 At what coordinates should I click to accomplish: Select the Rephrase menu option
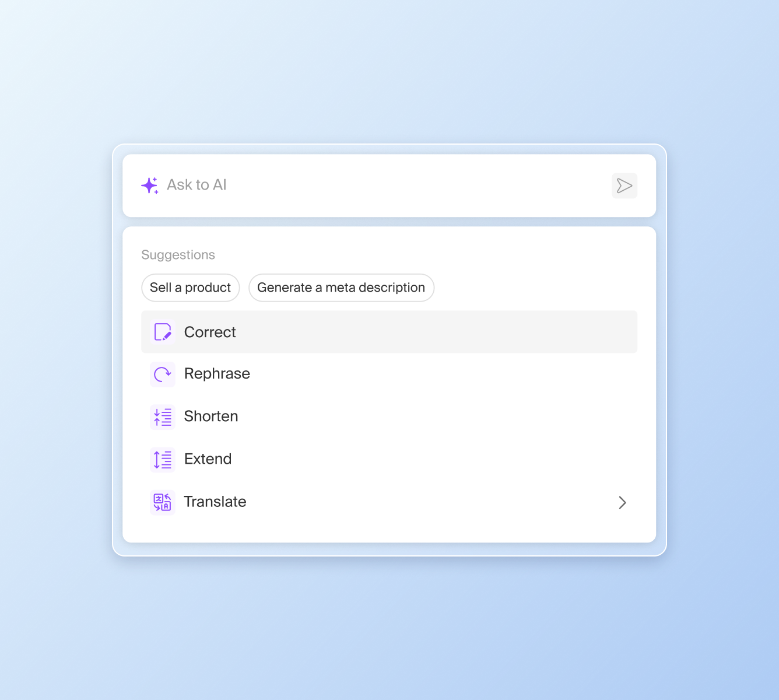[389, 374]
